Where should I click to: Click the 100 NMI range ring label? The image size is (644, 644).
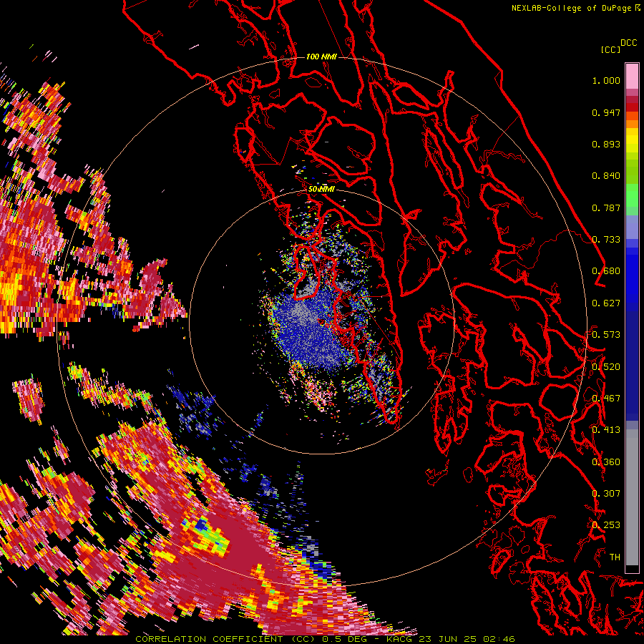(x=321, y=57)
